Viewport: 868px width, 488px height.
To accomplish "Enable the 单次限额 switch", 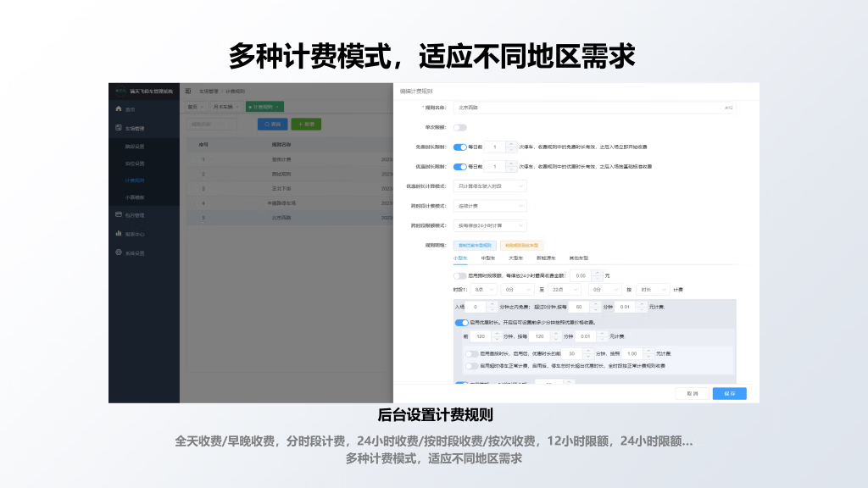I will pos(460,127).
